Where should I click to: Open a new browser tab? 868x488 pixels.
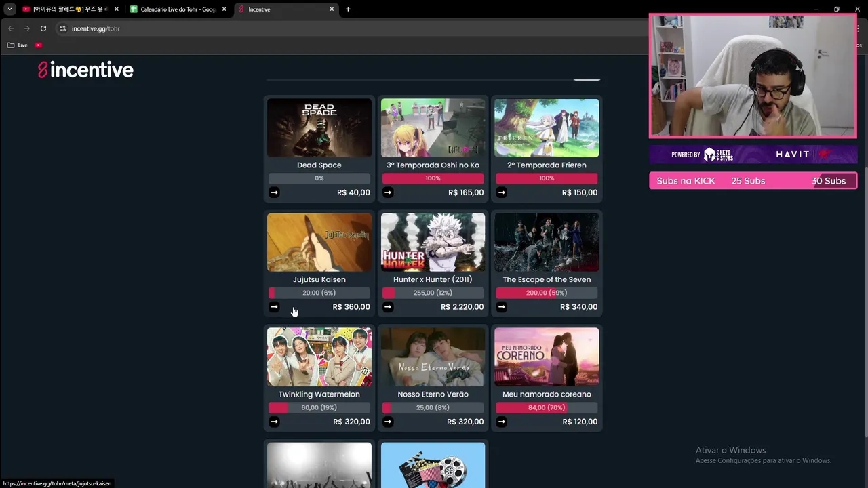[x=348, y=9]
